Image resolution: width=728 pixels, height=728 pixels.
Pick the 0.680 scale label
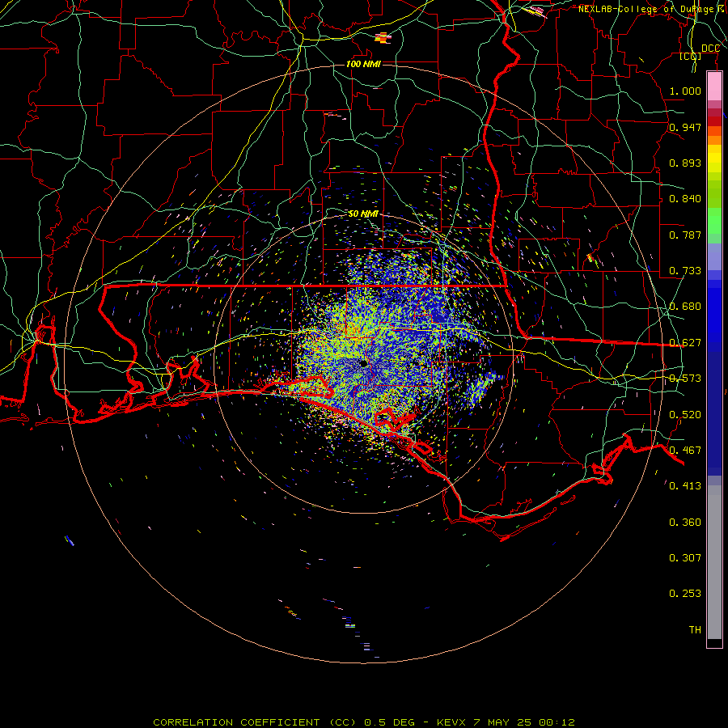(685, 307)
